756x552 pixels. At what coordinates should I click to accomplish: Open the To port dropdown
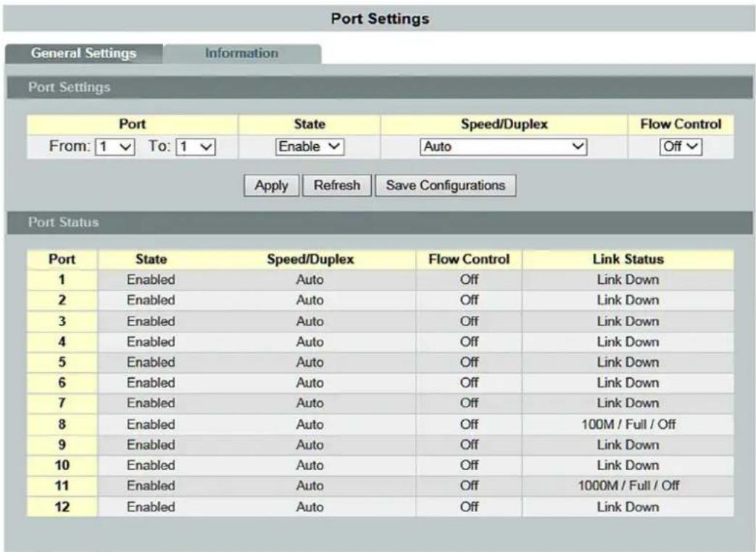click(x=196, y=146)
